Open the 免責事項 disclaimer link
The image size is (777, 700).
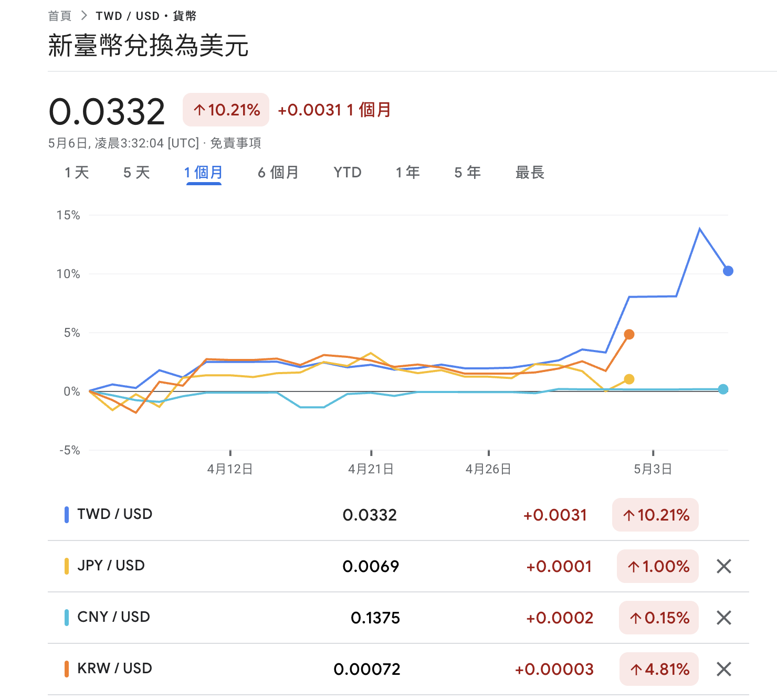pyautogui.click(x=236, y=143)
